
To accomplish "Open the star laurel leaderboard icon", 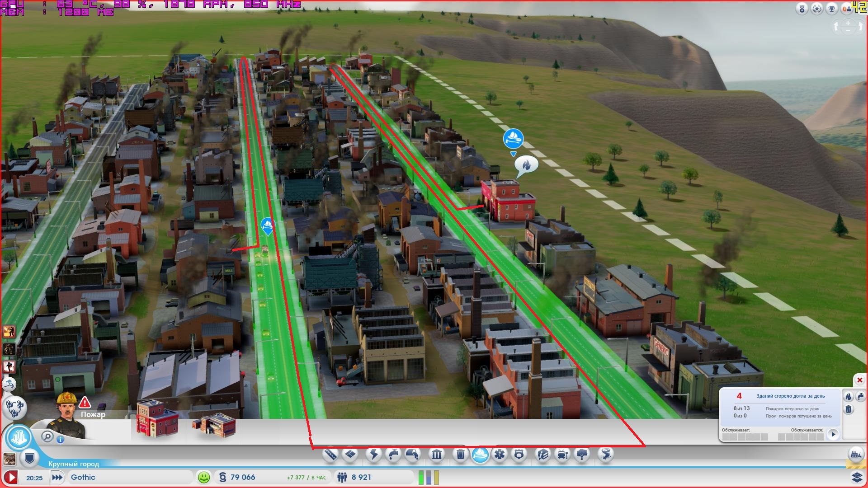I will 817,9.
